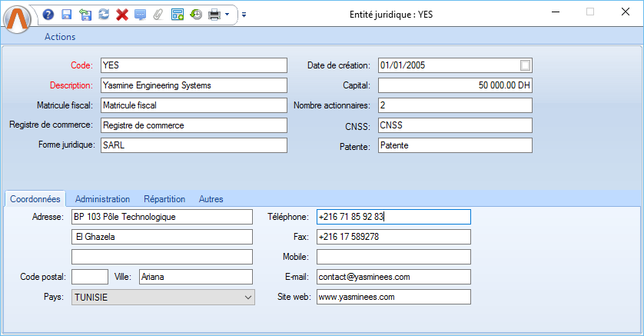Open the comments speech bubble icon
Viewport: 644px width, 336px height.
[x=140, y=14]
